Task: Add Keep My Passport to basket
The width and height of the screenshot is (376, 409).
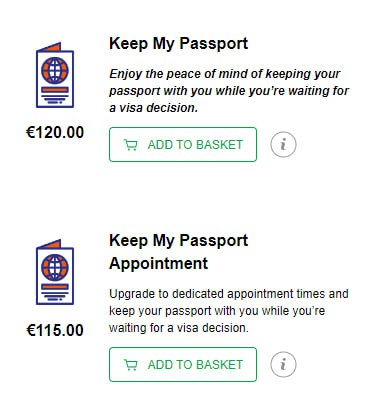Action: coord(183,144)
